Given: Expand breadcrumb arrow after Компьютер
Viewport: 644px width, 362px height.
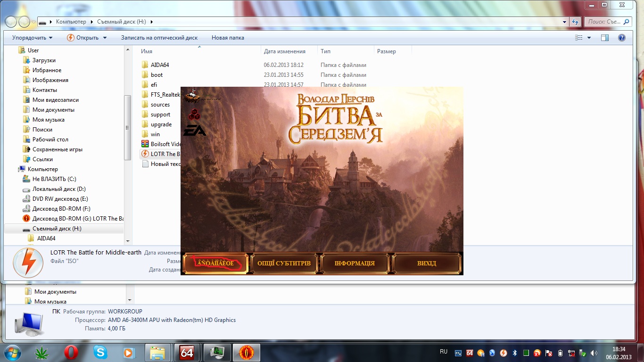Looking at the screenshot, I should [91, 22].
